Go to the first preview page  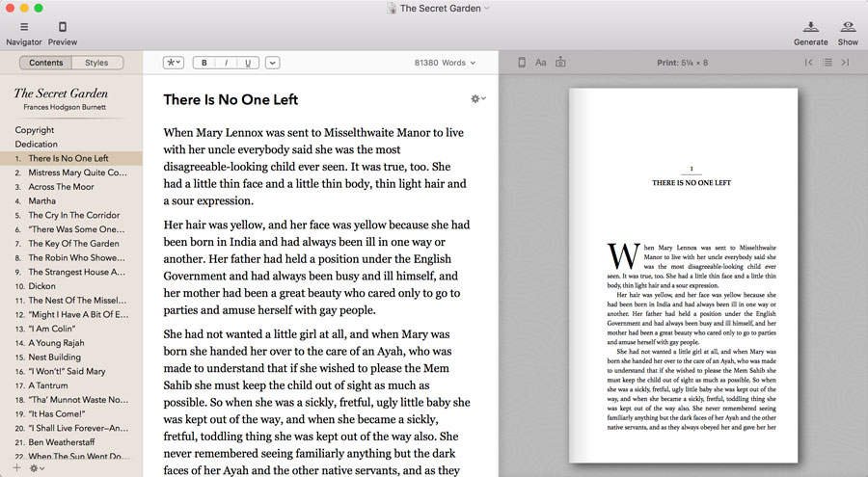[808, 63]
